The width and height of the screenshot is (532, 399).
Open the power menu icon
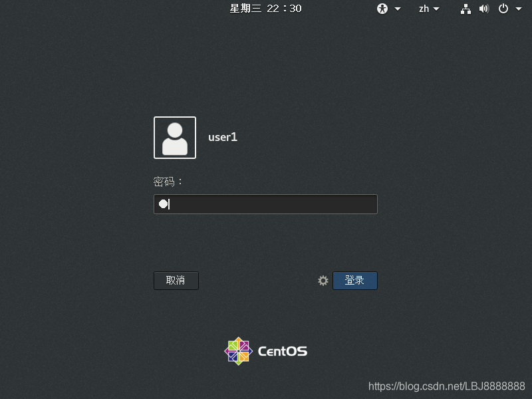(503, 9)
